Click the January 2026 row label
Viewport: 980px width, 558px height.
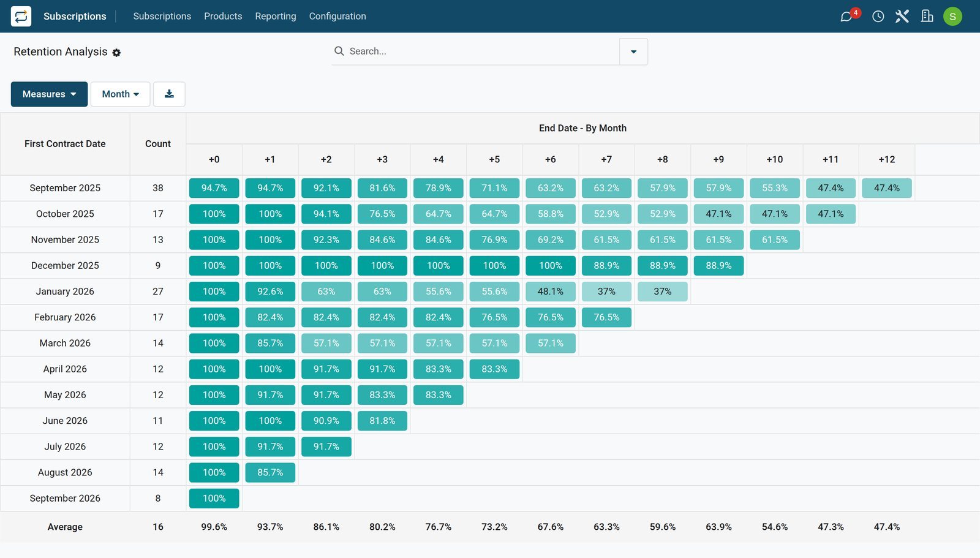click(65, 292)
